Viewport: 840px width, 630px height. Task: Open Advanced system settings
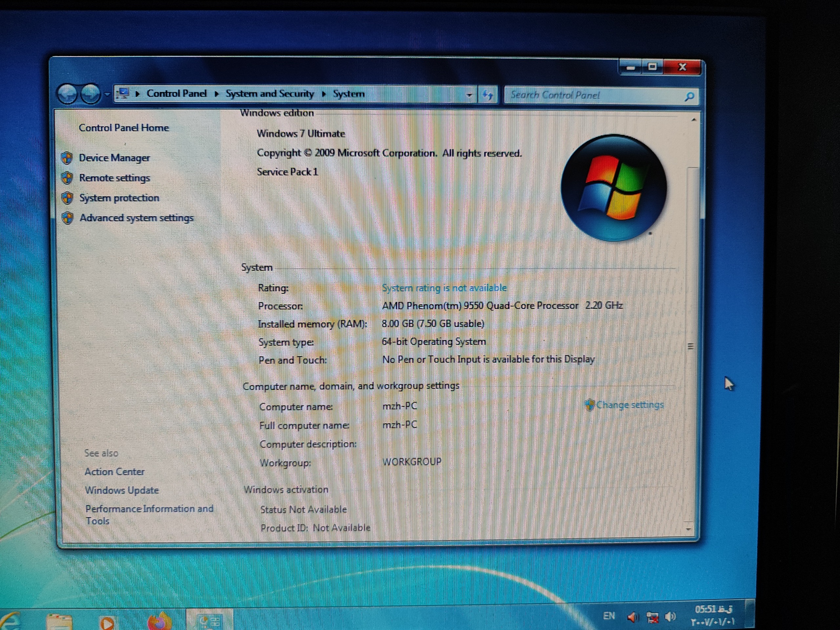(x=137, y=218)
